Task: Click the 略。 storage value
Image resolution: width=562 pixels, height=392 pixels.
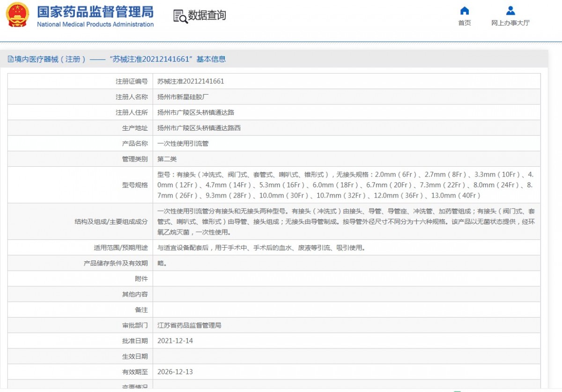Action: point(162,263)
